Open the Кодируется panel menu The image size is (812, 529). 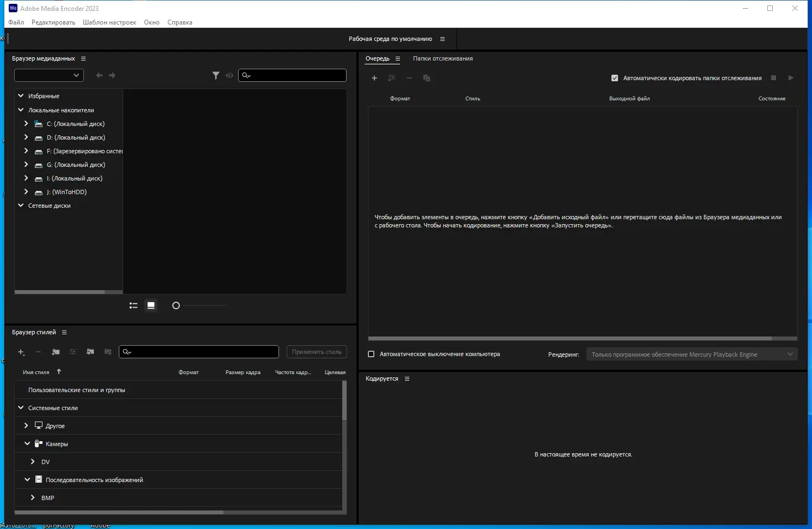pos(407,378)
